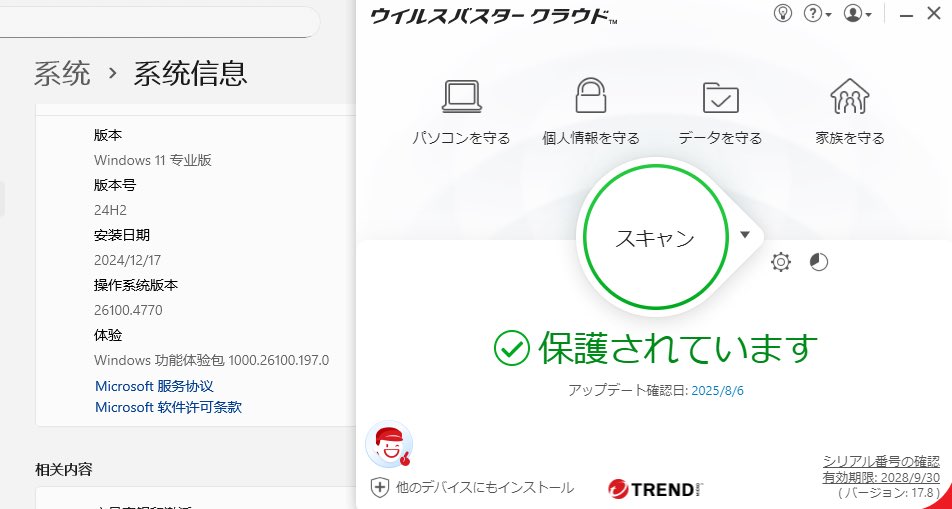Open the security report pie chart icon
Viewport: 952px width, 509px height.
point(819,262)
